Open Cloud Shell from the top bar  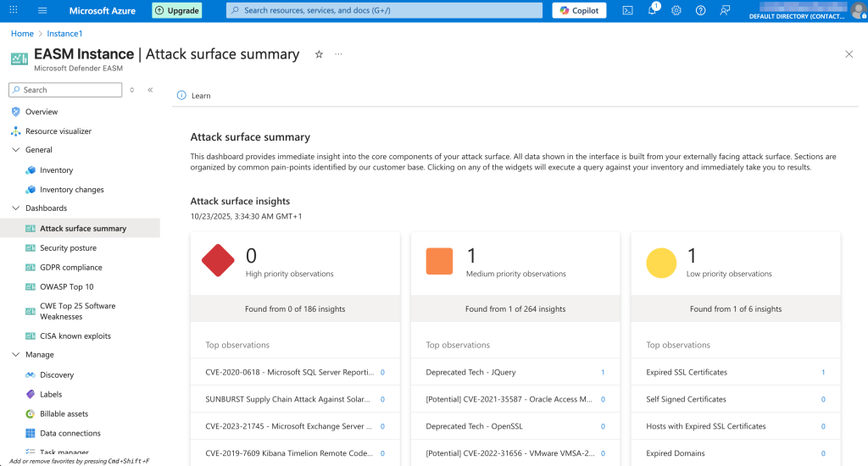pyautogui.click(x=628, y=10)
